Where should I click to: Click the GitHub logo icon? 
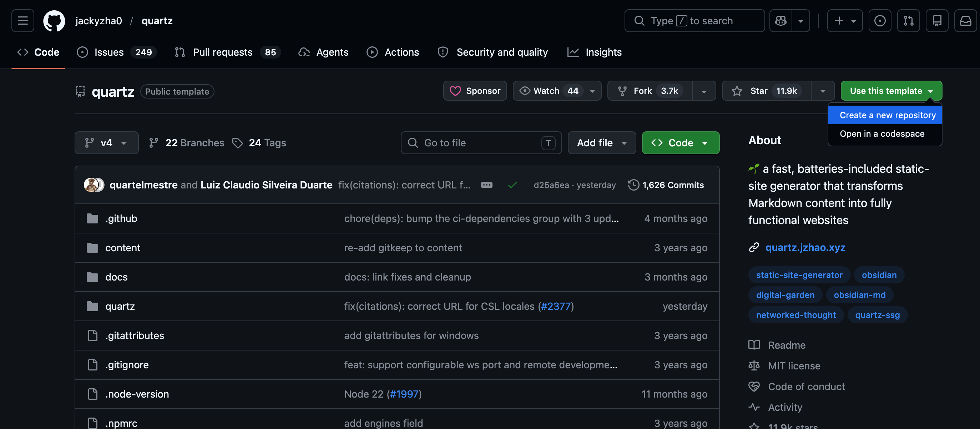point(54,21)
